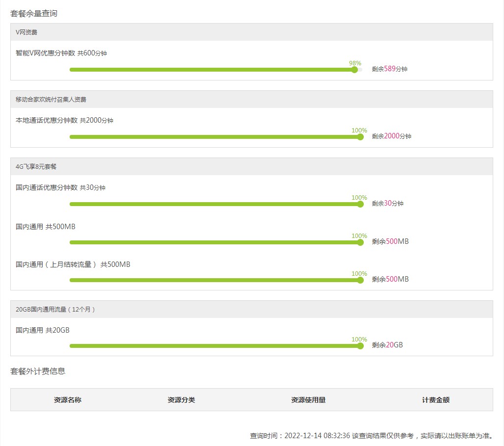Image resolution: width=504 pixels, height=446 pixels.
Task: Click the 剩余2000分钟 remaining label
Action: [392, 136]
